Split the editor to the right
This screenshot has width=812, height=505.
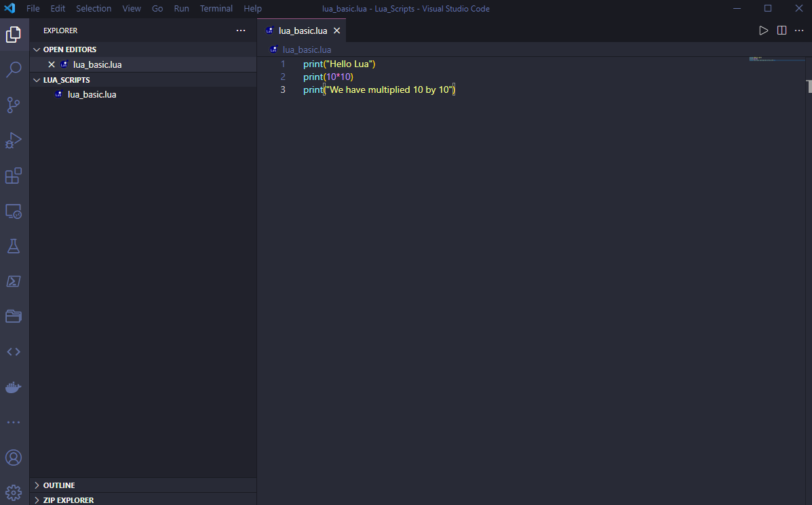(x=782, y=31)
